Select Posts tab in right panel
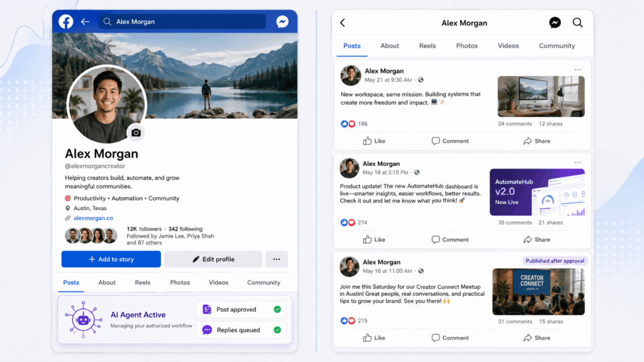This screenshot has height=362, width=644. pyautogui.click(x=352, y=45)
